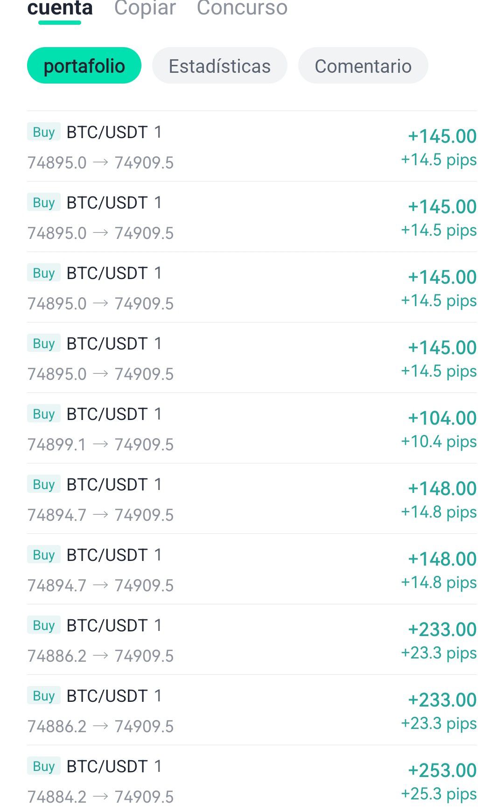Select the portafolio pill button
The width and height of the screenshot is (504, 812).
tap(84, 66)
